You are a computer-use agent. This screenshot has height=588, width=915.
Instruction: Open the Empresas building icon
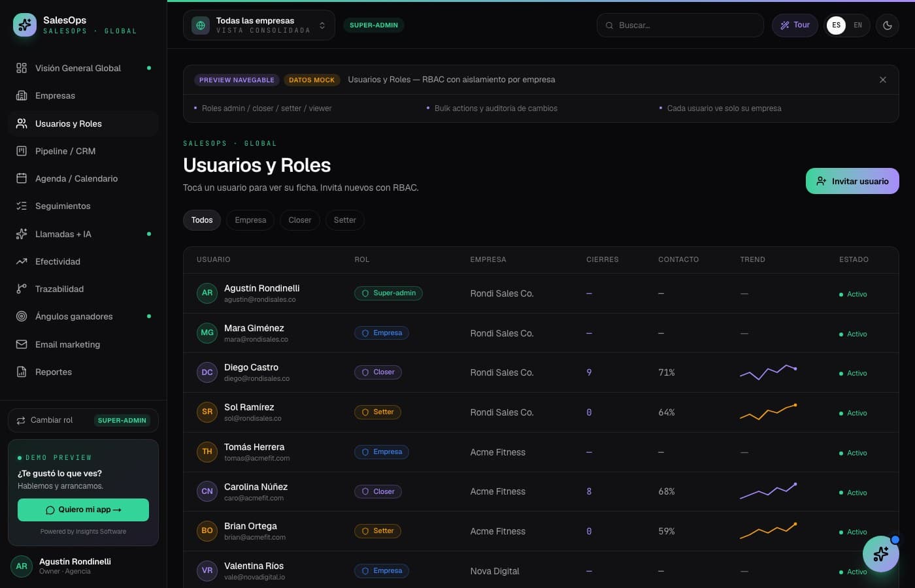click(x=22, y=95)
